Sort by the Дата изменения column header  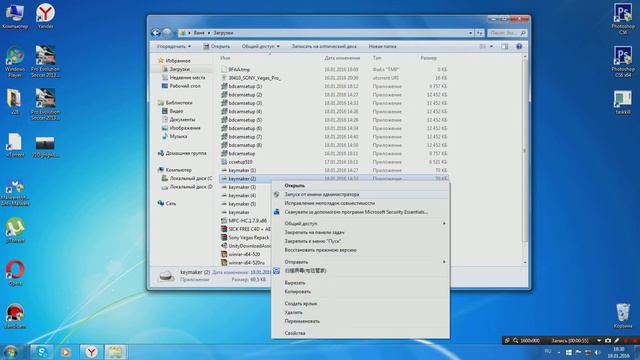342,58
